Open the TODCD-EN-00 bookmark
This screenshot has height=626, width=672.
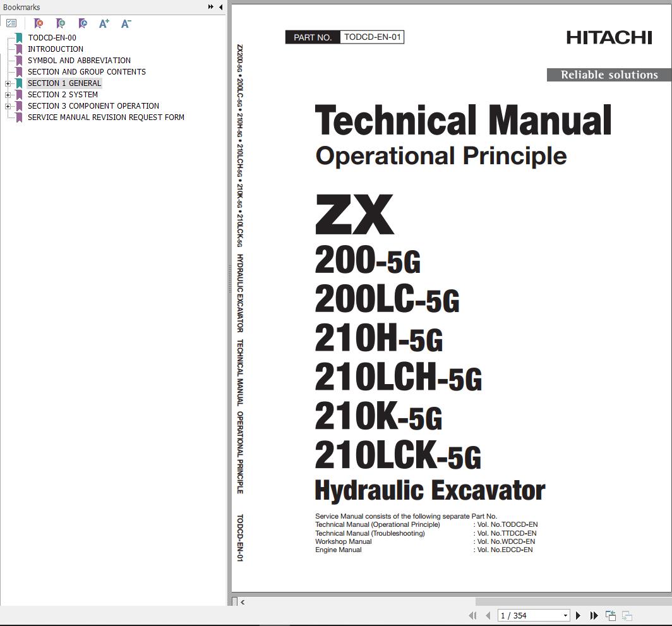click(x=52, y=38)
